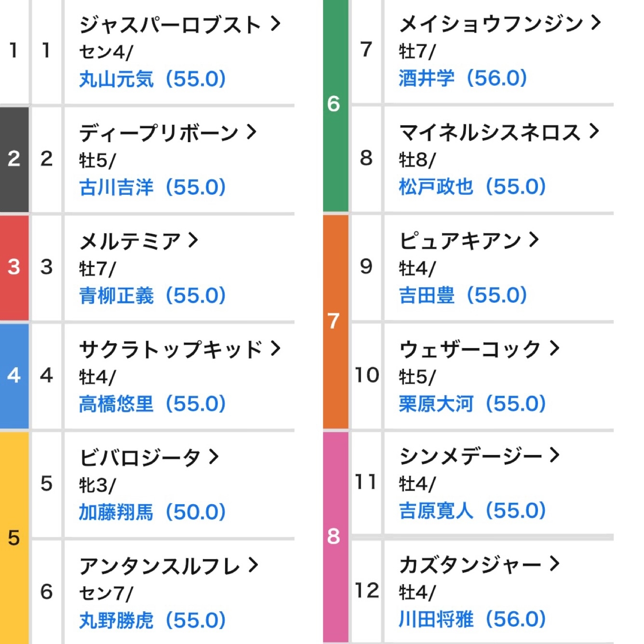Click the chevron next to ジャスパーロブスト

tap(275, 23)
